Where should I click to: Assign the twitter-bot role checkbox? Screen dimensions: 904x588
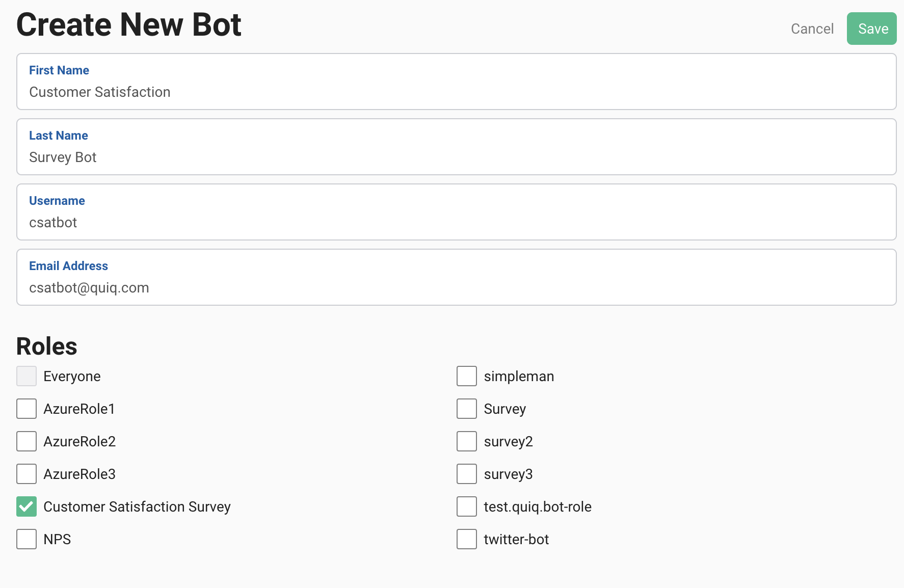(x=467, y=539)
